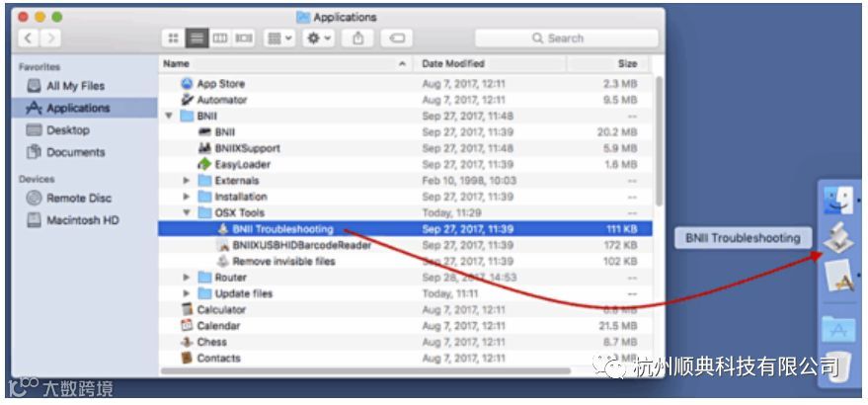This screenshot has height=405, width=868.
Task: Select the Installation folder name
Action: click(241, 197)
